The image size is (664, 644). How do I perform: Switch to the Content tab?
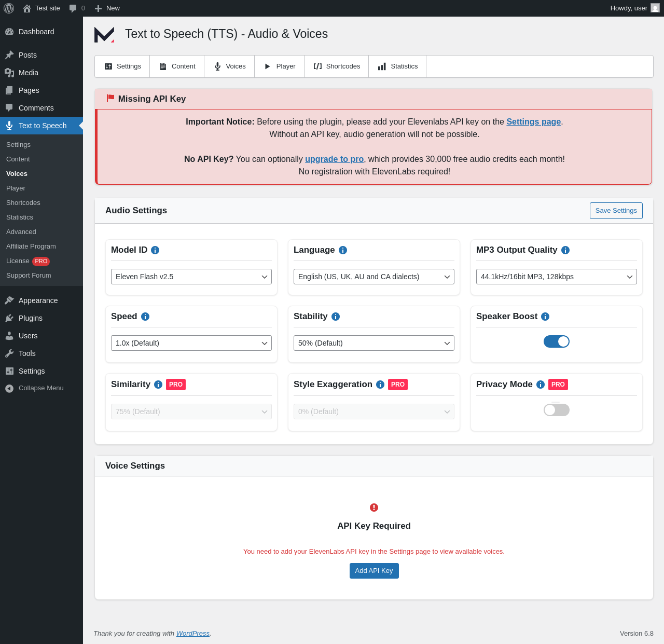pos(177,66)
